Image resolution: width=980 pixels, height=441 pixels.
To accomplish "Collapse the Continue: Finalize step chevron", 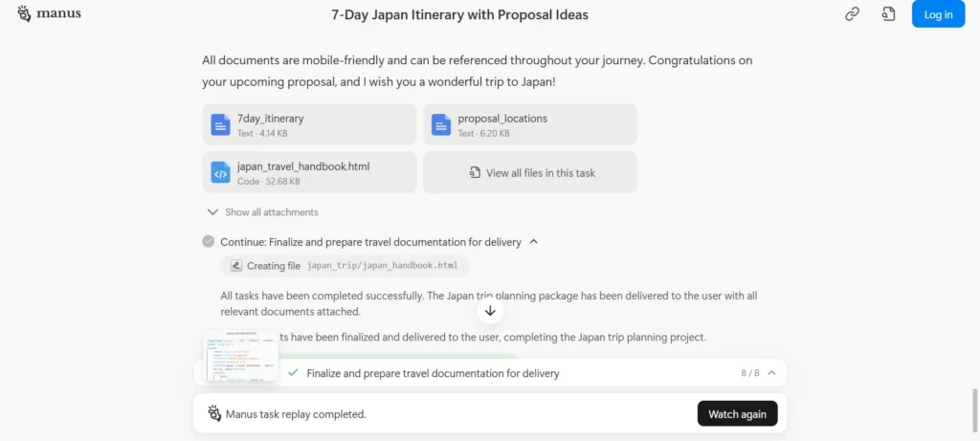I will pyautogui.click(x=534, y=242).
